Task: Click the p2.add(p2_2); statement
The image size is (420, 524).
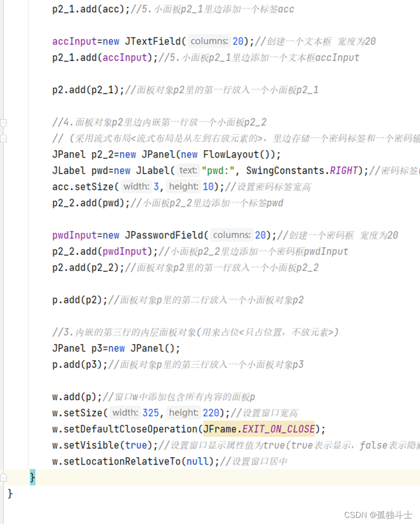Action: pos(88,267)
